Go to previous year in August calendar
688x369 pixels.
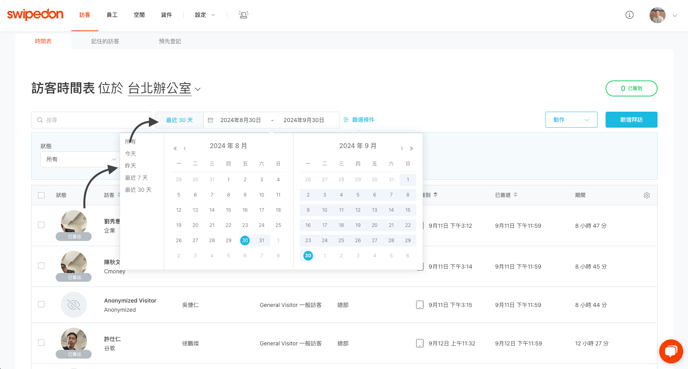(175, 148)
